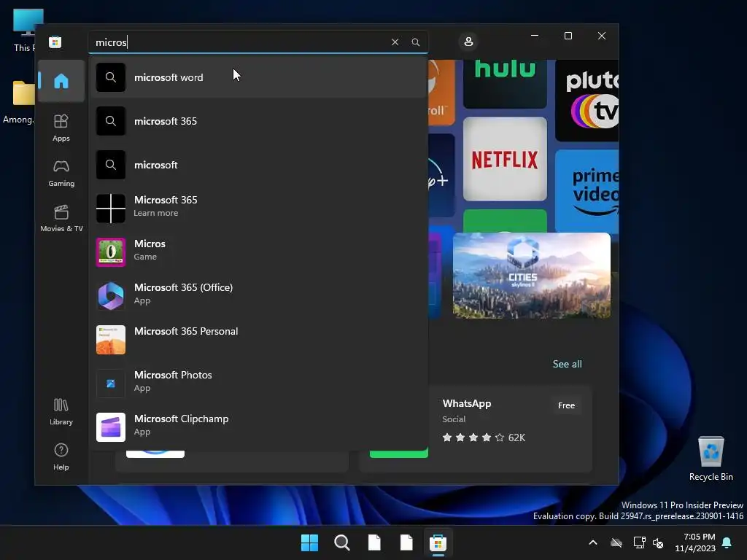747x560 pixels.
Task: Open the Netflix tile
Action: tap(505, 159)
